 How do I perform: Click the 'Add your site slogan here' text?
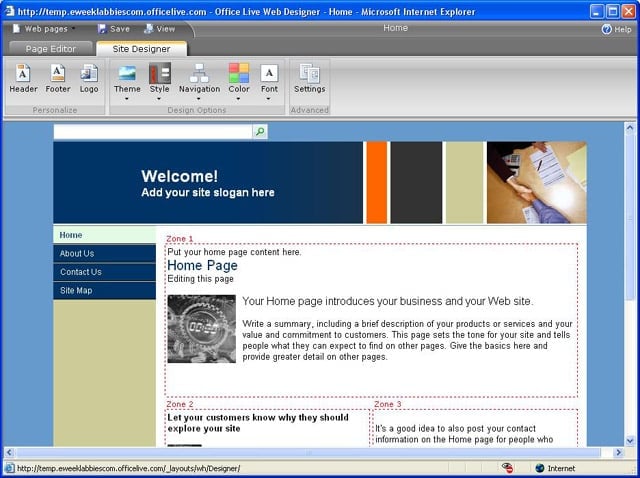208,193
